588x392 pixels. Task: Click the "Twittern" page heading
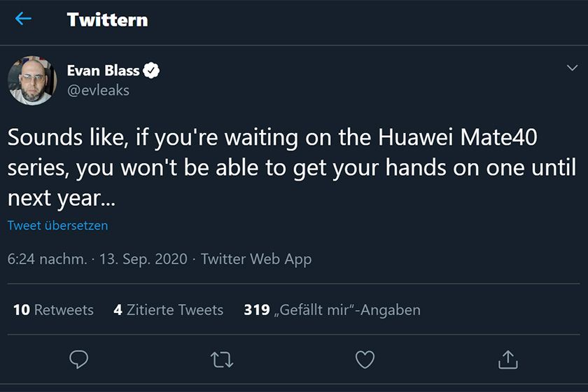coord(107,20)
